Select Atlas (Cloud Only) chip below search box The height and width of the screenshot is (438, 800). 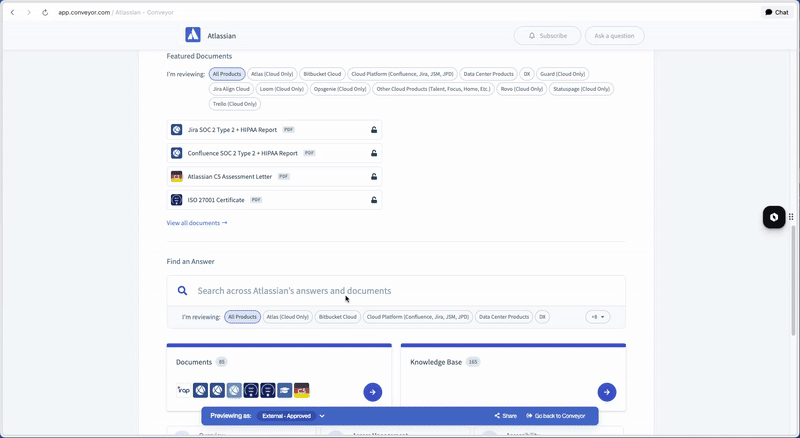pos(288,317)
